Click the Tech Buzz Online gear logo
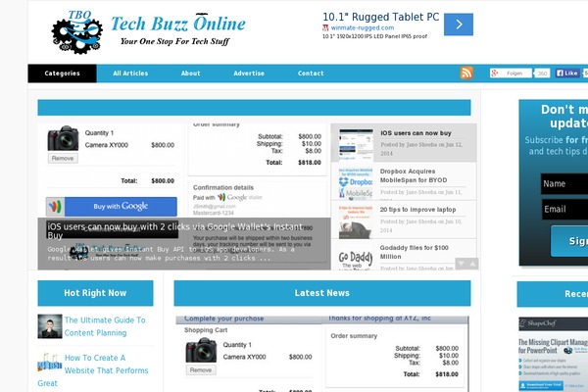This screenshot has width=588, height=392. 76,33
